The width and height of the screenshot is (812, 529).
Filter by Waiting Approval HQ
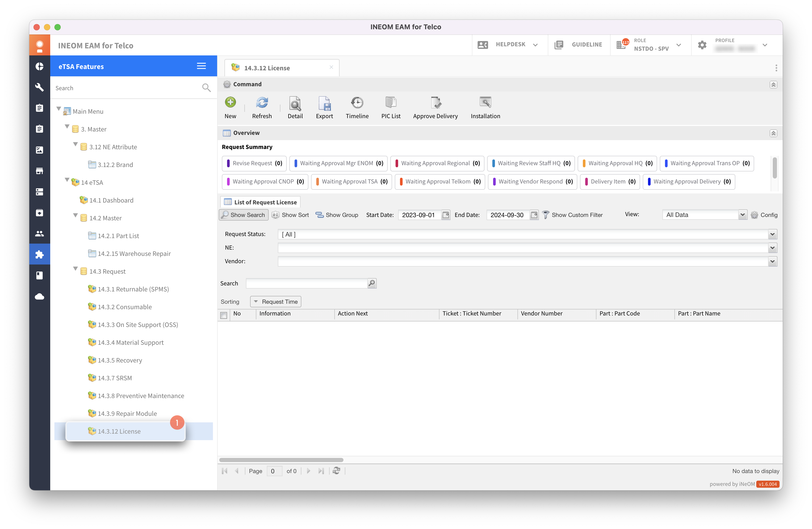click(x=617, y=163)
